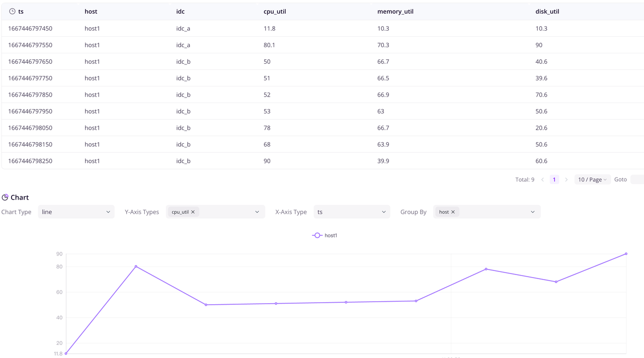This screenshot has height=358, width=644.
Task: Click the clock icon beside ts header
Action: point(12,11)
